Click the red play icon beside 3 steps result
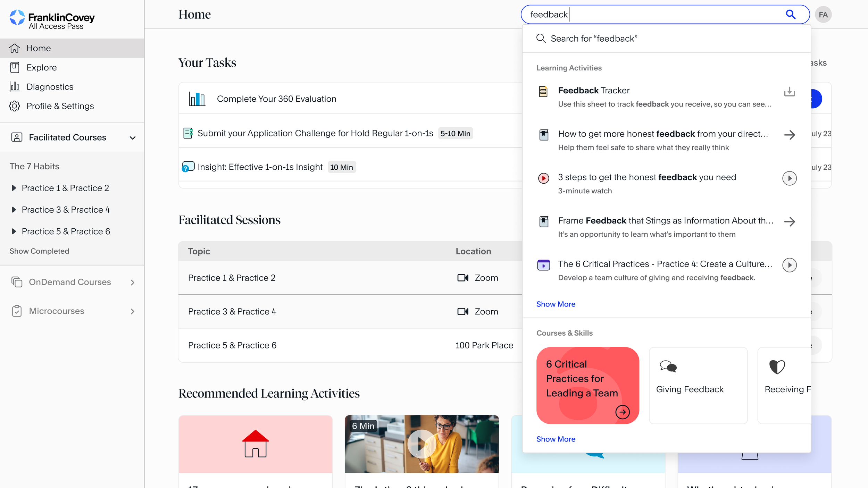This screenshot has height=488, width=868. (x=543, y=178)
